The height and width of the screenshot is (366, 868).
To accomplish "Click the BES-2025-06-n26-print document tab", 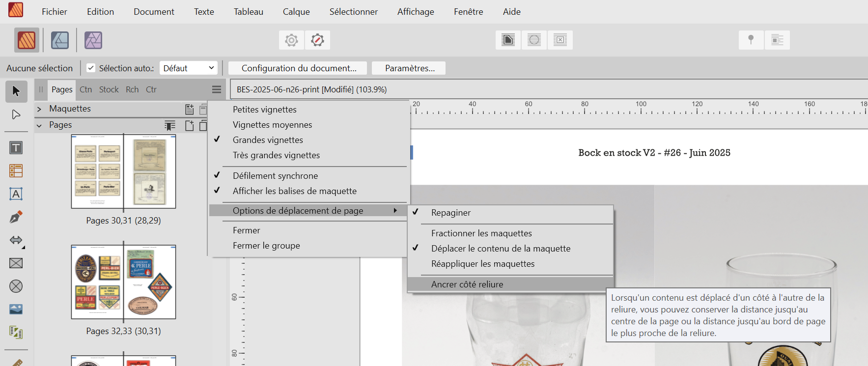I will click(x=311, y=89).
